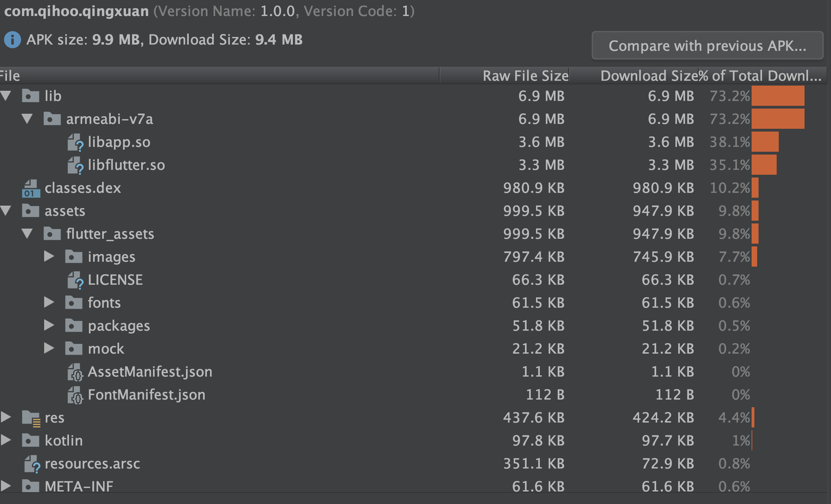Sort by Raw File Size column header

(504, 76)
